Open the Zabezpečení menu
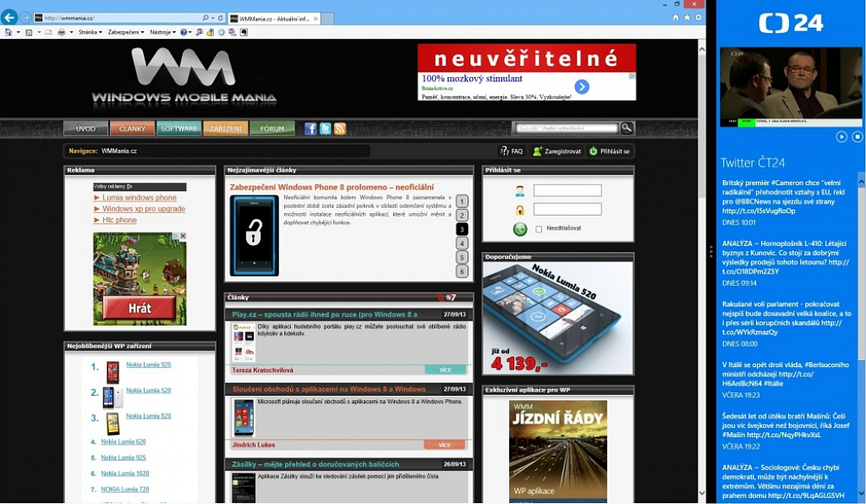 pos(126,32)
